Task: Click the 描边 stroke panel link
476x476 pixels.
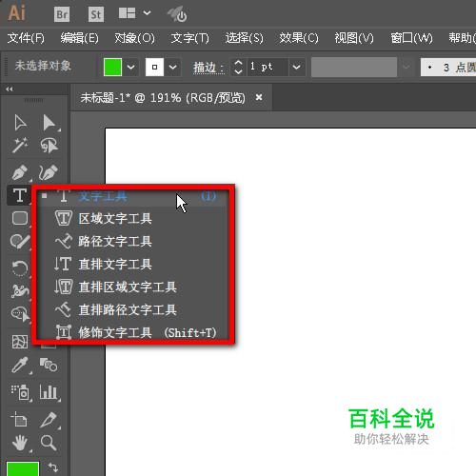Action: (208, 68)
